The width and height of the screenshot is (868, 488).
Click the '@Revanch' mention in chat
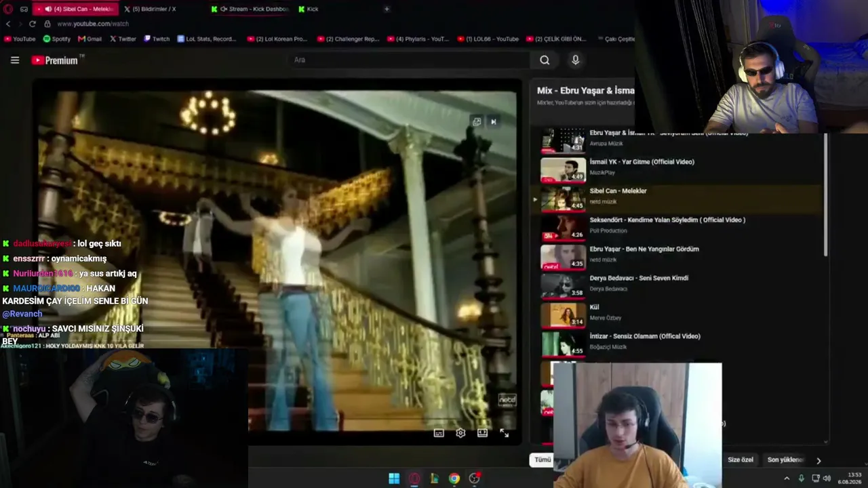(22, 314)
